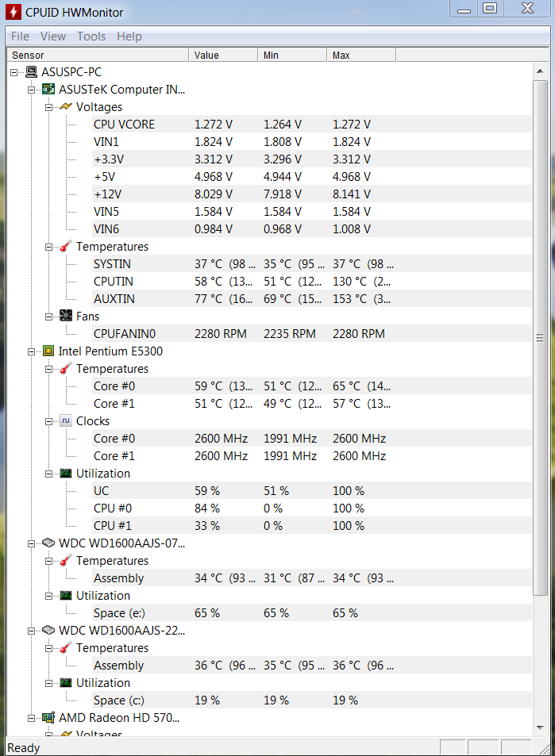Click the scrollbar down arrow
Viewport: 555px width, 756px height.
(540, 727)
